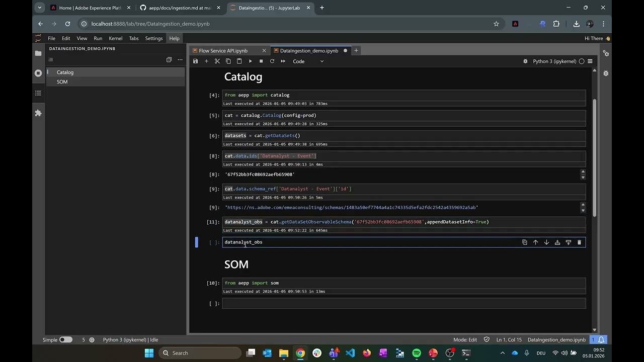
Task: Click the Python 3 (ipykernel) kernel selector
Action: [554, 61]
